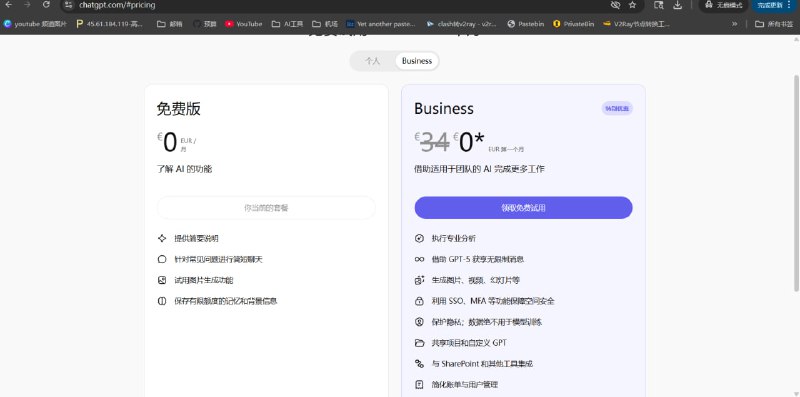Open the 45.61.184.119 bookmark
The height and width of the screenshot is (397, 800).
click(110, 24)
